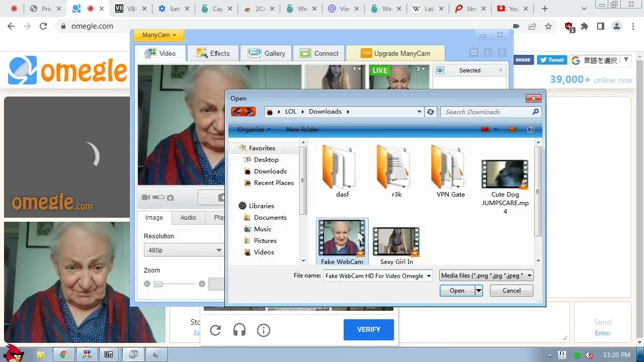Open the view options dropdown arrow
Viewport: 644px width, 362px height.
point(496,129)
